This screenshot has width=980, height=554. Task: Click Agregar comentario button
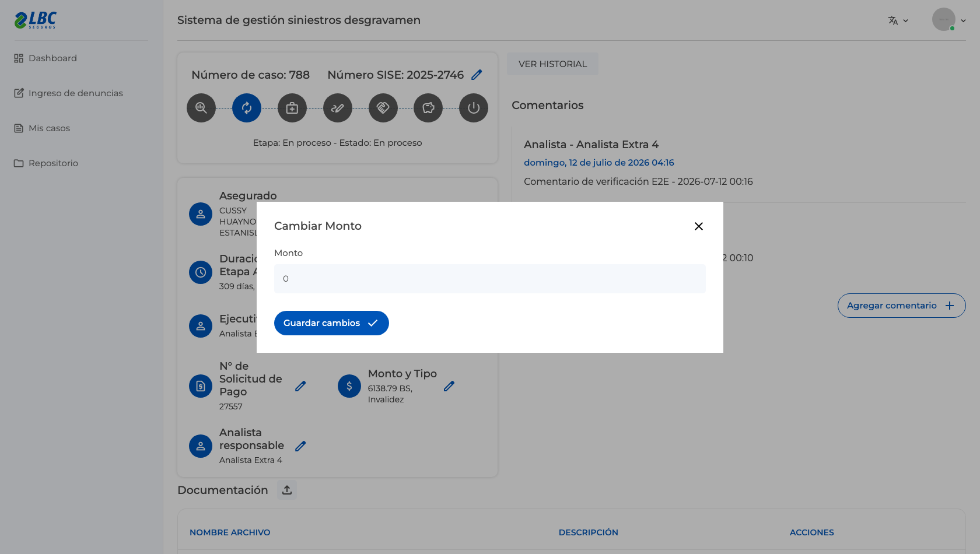[901, 306]
